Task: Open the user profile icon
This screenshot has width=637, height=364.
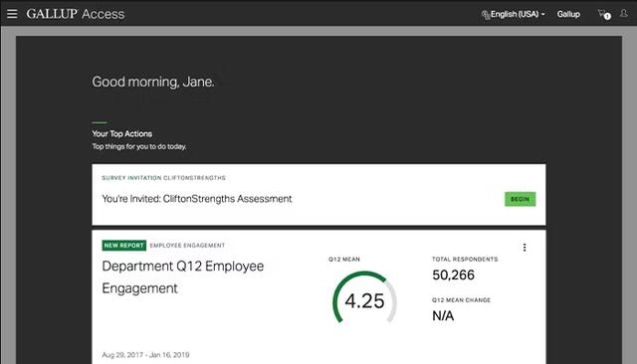Action: (624, 13)
